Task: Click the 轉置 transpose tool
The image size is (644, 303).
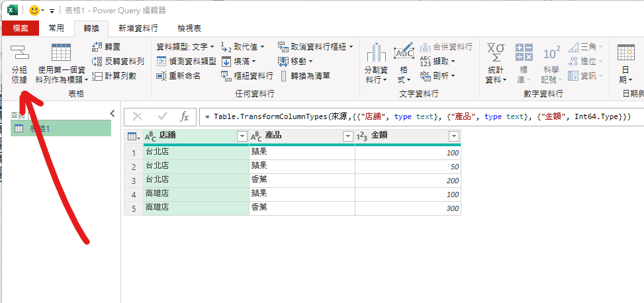Action: (107, 47)
